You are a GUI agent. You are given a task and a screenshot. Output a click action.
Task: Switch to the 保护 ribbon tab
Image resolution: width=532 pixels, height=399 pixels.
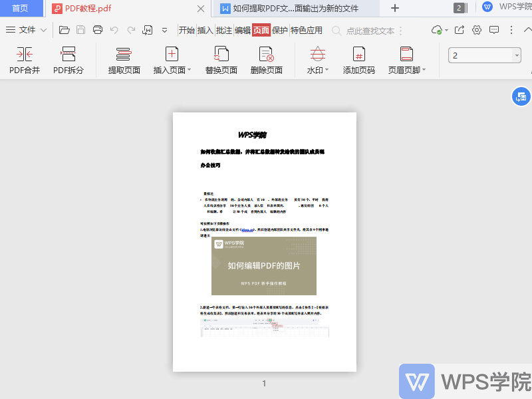tap(280, 30)
